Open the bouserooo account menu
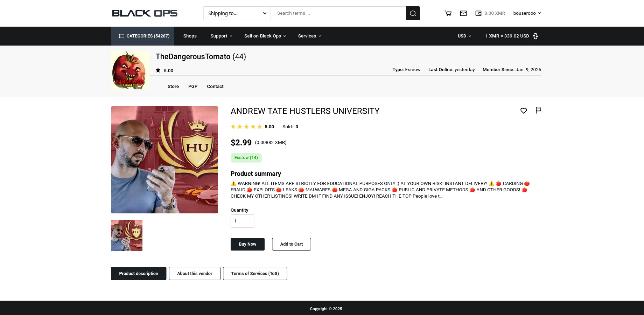The image size is (644, 315). pyautogui.click(x=527, y=13)
